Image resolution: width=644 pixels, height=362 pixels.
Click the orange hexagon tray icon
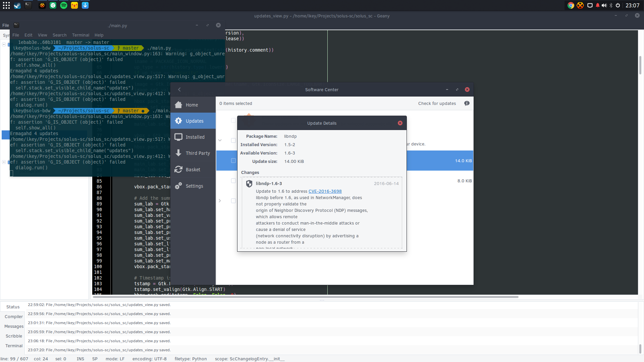(x=580, y=5)
